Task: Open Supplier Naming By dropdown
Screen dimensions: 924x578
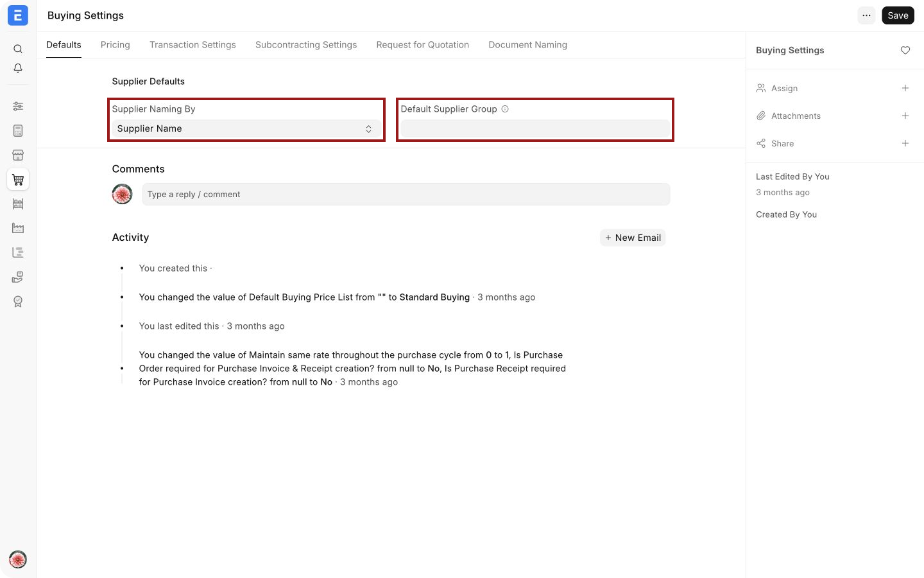Action: 246,128
